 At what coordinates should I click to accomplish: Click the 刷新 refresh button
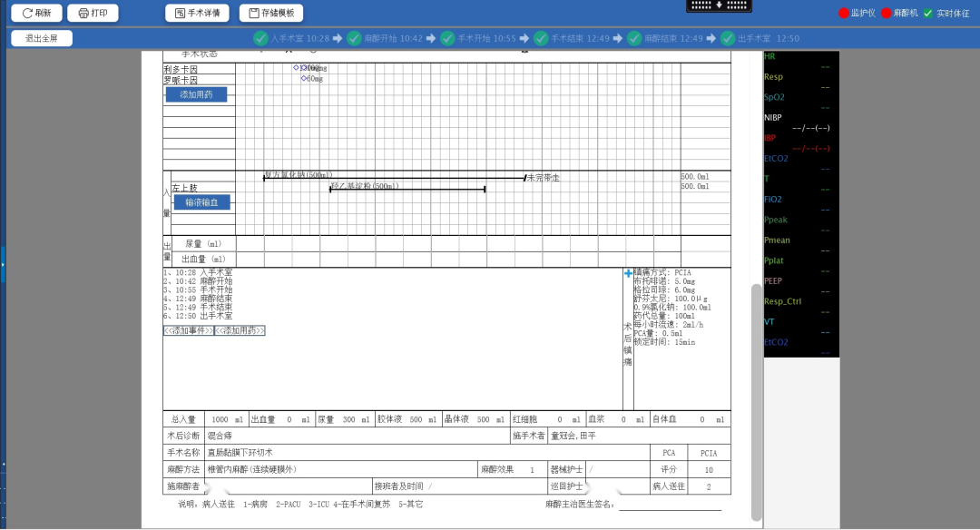coord(36,14)
